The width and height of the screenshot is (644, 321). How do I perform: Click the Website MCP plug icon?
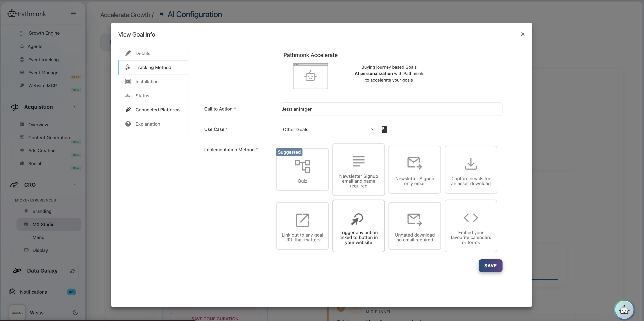pos(22,85)
